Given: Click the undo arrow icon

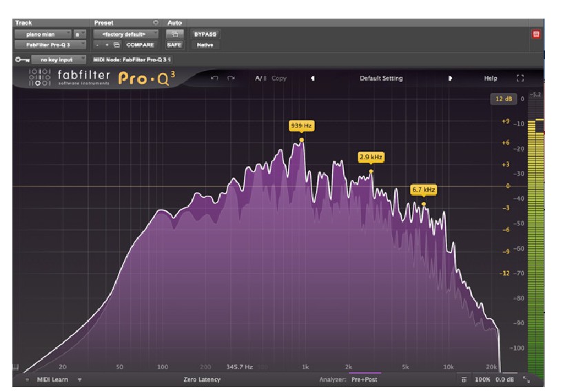Looking at the screenshot, I should (214, 78).
